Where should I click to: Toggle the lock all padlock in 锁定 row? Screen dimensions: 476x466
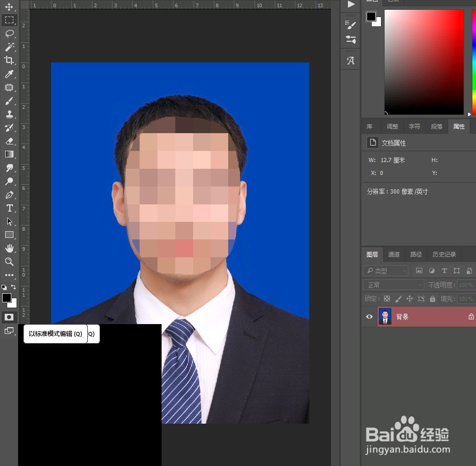point(433,298)
